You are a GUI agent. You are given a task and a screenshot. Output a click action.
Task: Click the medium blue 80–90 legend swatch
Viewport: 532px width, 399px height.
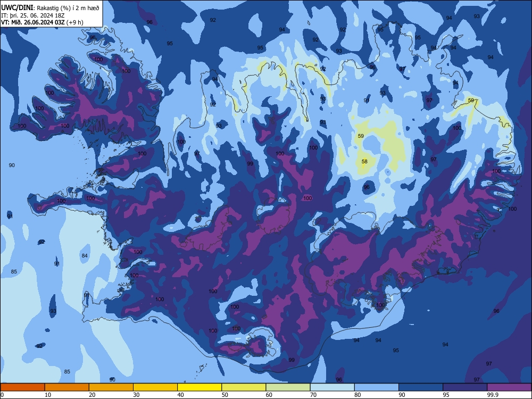tap(376, 387)
